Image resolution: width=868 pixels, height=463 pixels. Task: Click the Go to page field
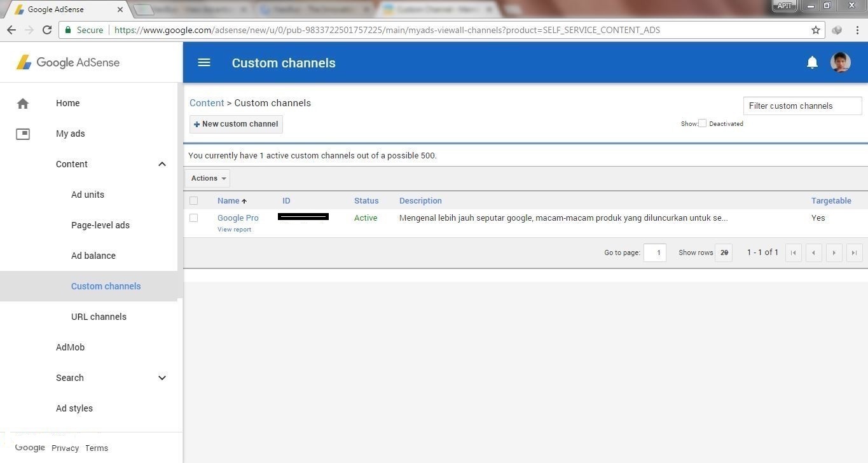pyautogui.click(x=655, y=252)
